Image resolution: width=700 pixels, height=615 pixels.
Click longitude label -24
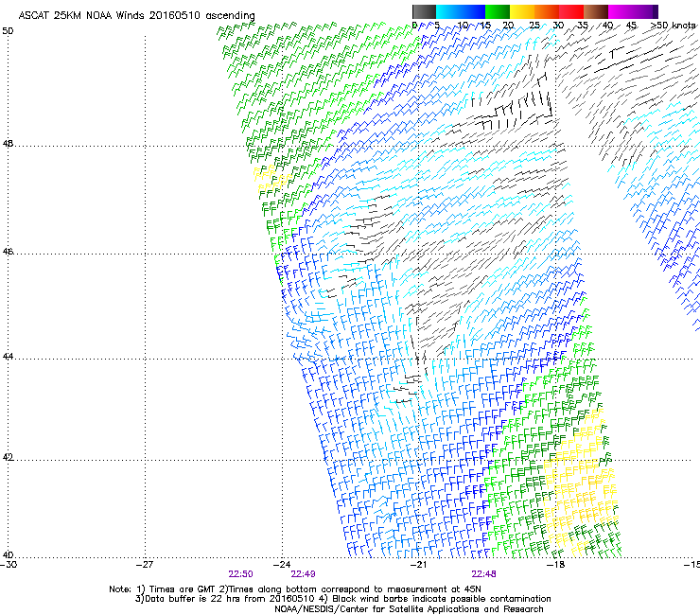(282, 565)
